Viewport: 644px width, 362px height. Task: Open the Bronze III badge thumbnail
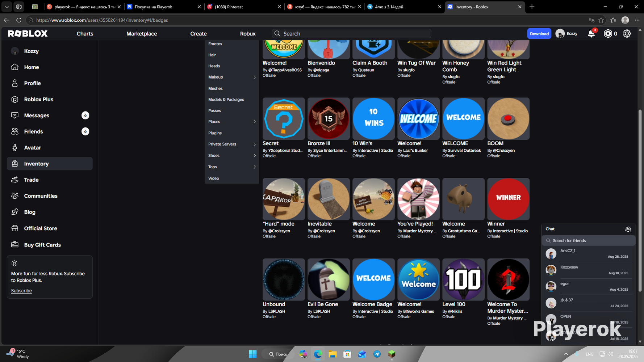tap(329, 119)
